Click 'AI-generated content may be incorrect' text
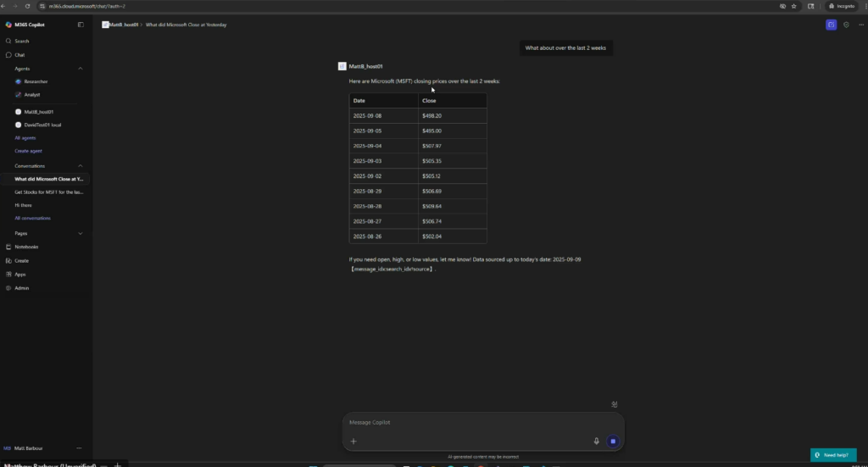This screenshot has width=868, height=467. click(483, 457)
